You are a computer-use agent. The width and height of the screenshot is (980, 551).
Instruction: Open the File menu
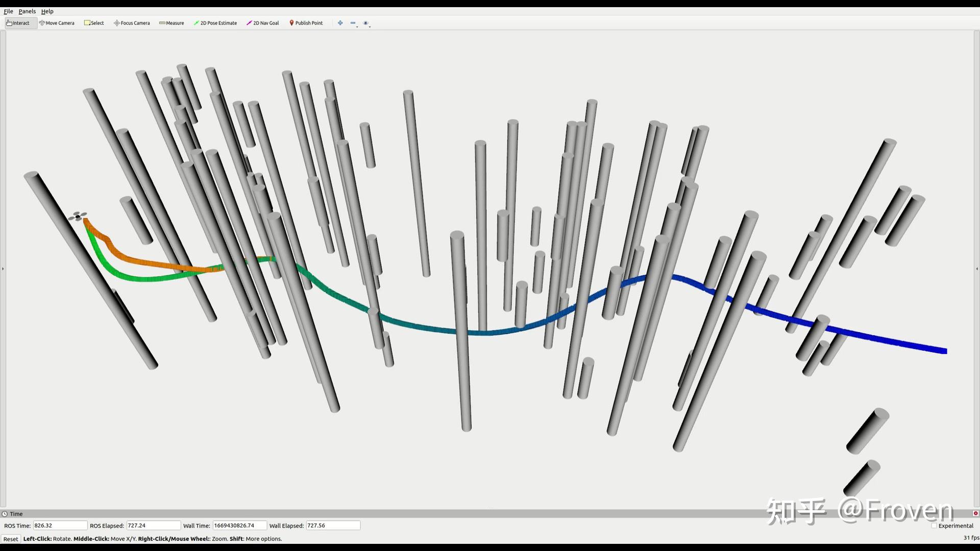click(8, 11)
